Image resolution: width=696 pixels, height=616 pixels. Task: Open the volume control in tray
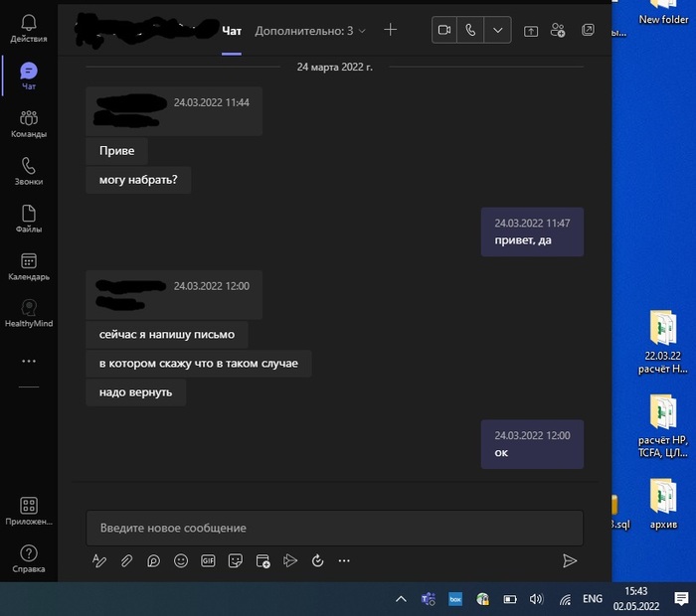pos(536,599)
